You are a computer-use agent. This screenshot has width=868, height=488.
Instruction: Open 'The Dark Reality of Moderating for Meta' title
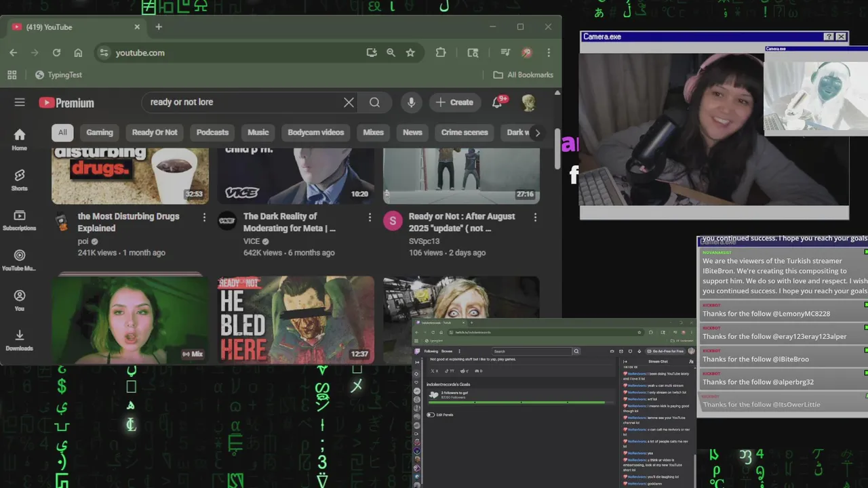pyautogui.click(x=290, y=222)
